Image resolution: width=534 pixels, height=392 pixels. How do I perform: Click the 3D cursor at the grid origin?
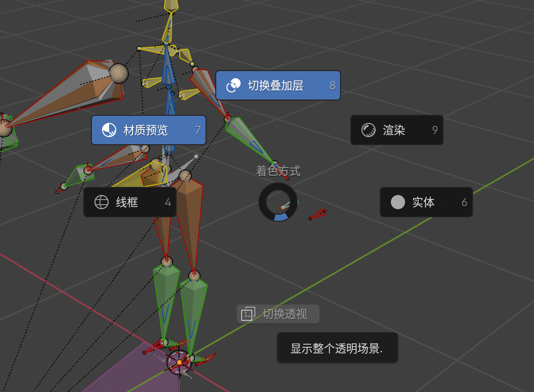(179, 363)
